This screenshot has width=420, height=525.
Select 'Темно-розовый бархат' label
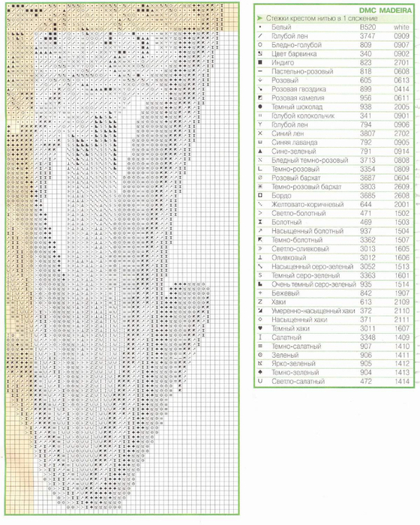(306, 187)
